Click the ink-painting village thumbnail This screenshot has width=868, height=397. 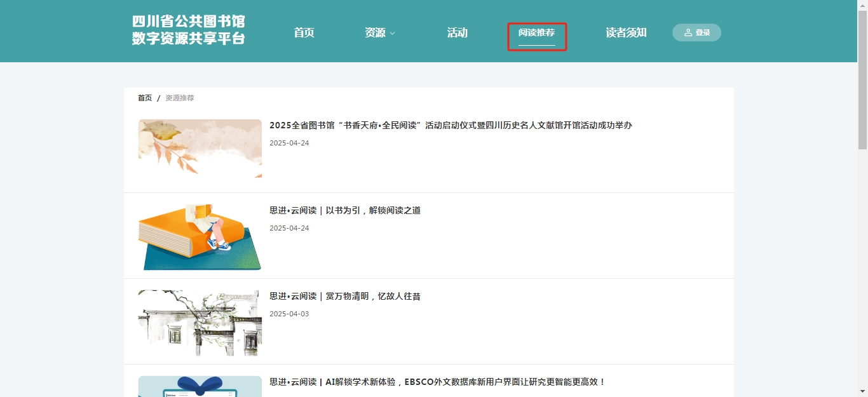[x=200, y=323]
